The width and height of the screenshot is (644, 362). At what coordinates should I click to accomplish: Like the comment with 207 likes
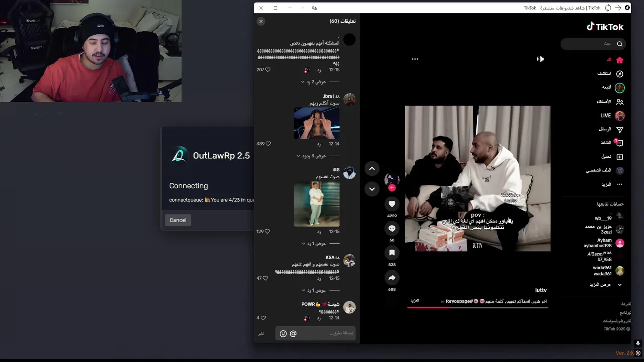pos(267,70)
